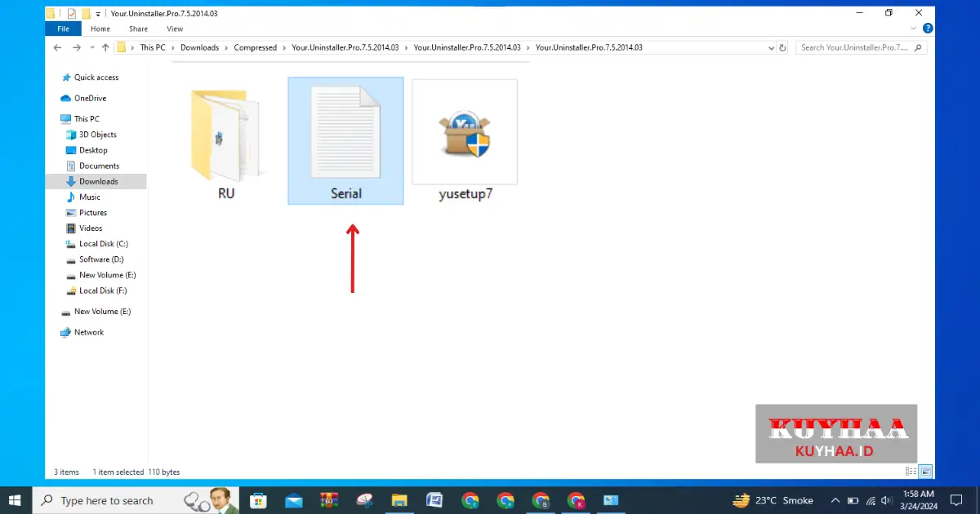Open Pictures in the sidebar

[87, 212]
